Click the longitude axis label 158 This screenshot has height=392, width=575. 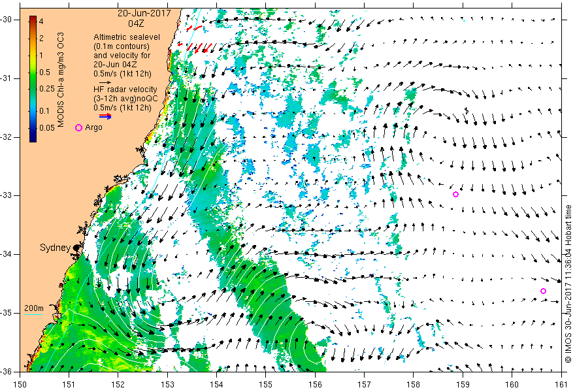[414, 384]
